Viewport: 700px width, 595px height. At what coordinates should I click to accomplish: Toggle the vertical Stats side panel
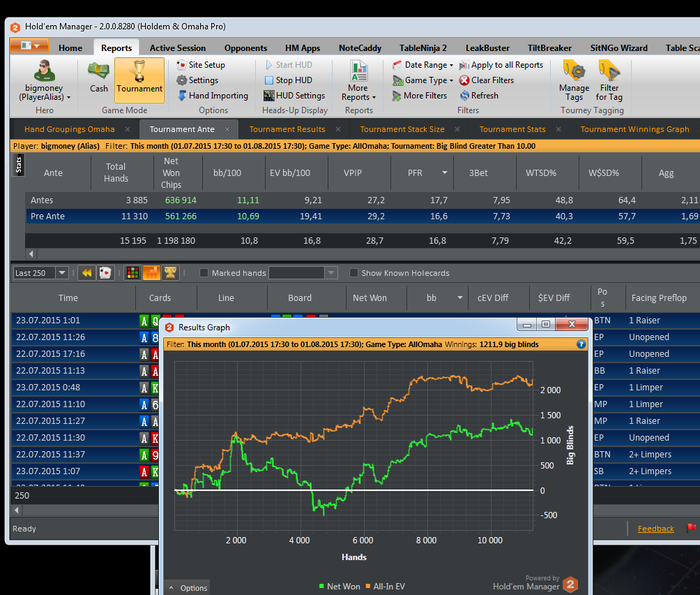(18, 165)
